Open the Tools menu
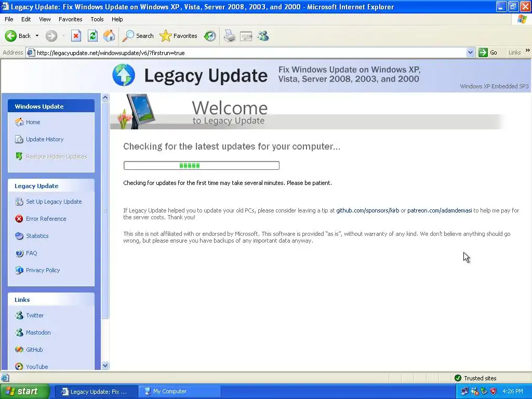 pyautogui.click(x=97, y=19)
